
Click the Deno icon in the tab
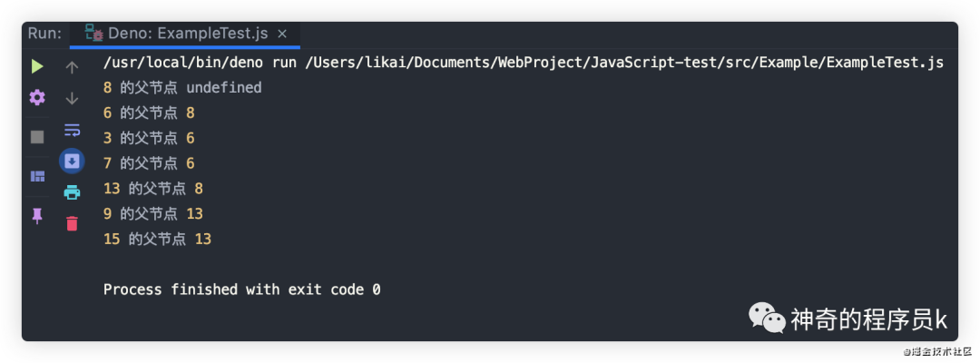pyautogui.click(x=94, y=33)
